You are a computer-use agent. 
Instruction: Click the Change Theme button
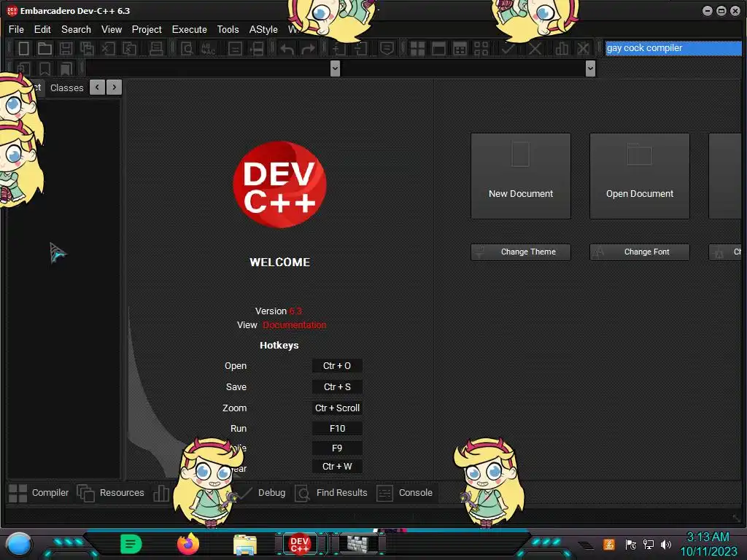(x=521, y=252)
